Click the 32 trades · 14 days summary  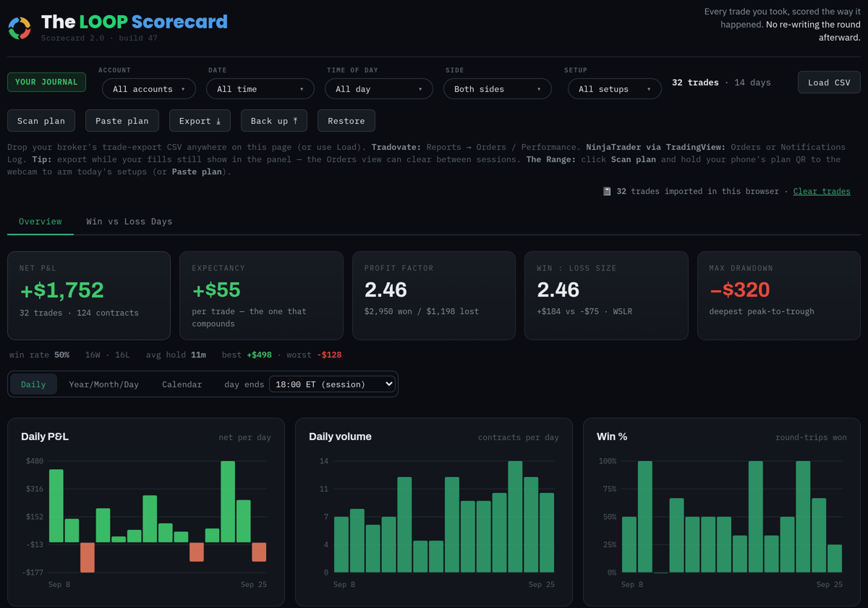(721, 83)
